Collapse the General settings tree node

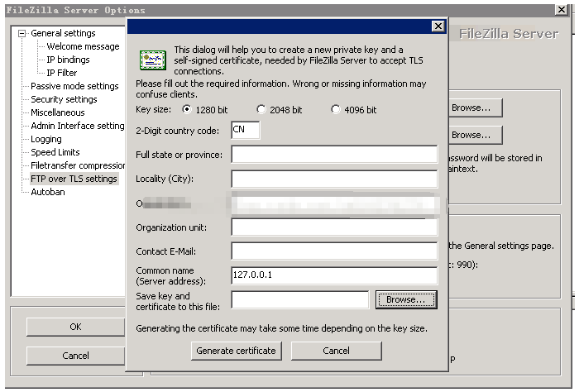pos(22,33)
